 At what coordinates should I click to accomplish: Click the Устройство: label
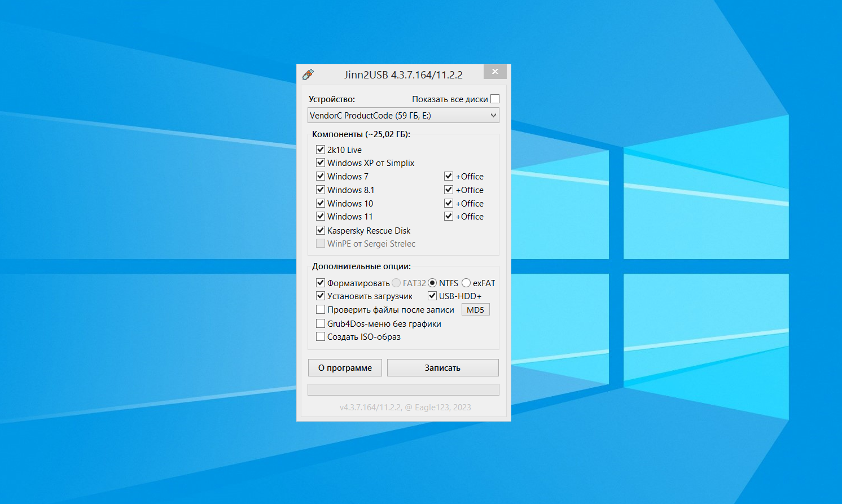point(332,99)
